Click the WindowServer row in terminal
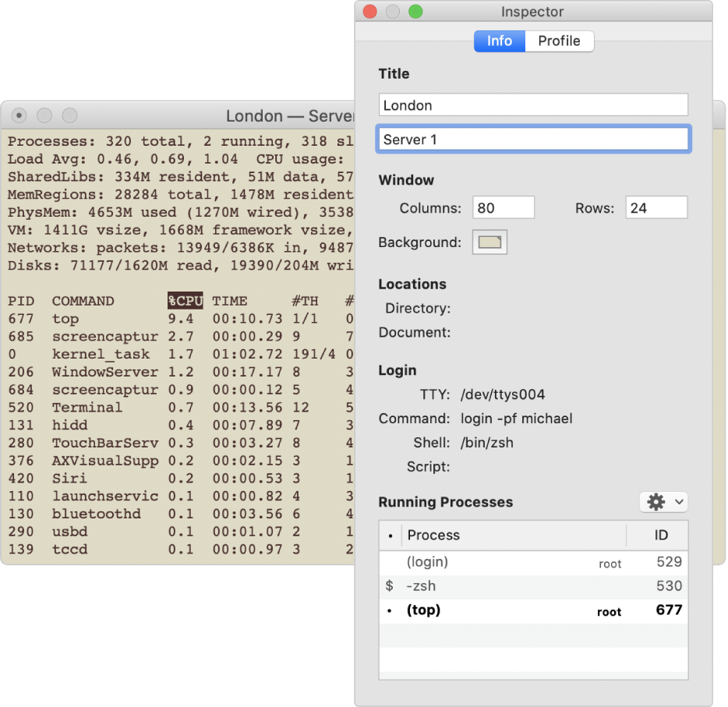Screen dimensions: 728x707 pos(181,372)
